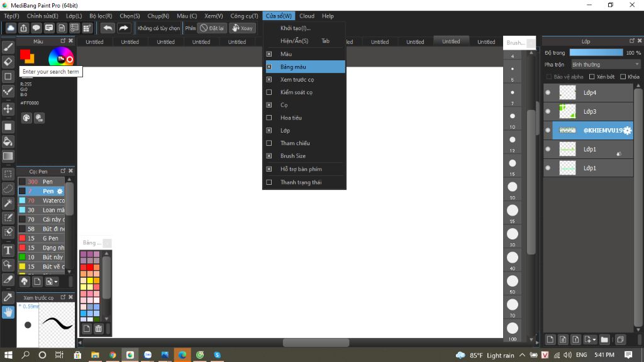
Task: Click the Undo arrow
Action: point(108,28)
